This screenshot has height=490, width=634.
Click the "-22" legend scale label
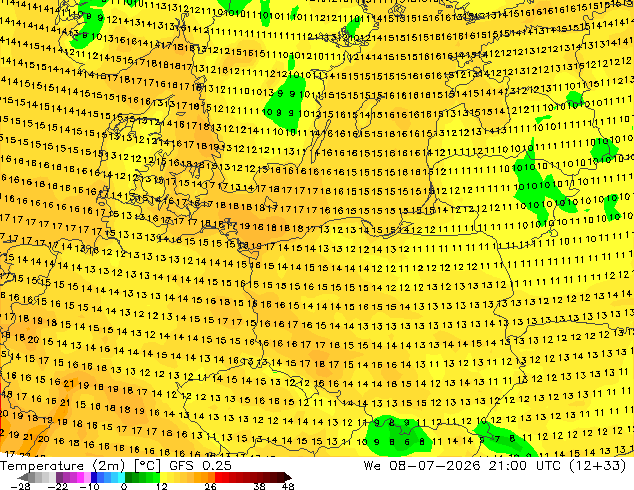point(57,486)
